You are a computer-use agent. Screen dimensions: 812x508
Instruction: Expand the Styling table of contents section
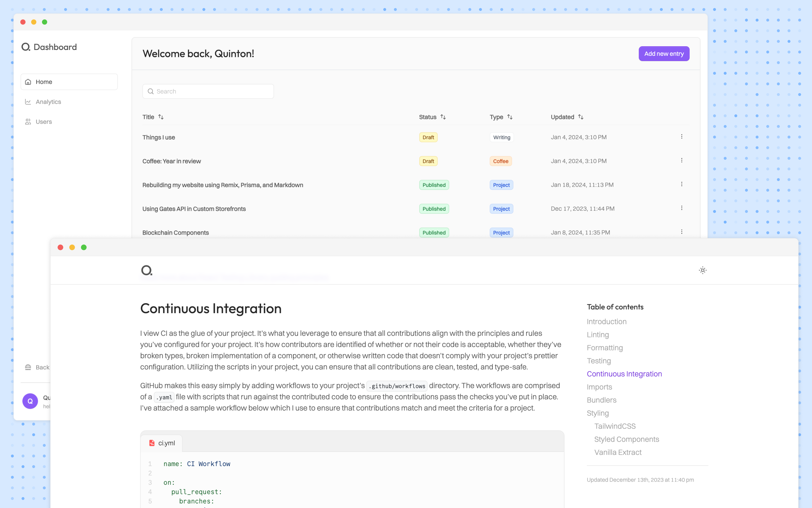tap(597, 413)
